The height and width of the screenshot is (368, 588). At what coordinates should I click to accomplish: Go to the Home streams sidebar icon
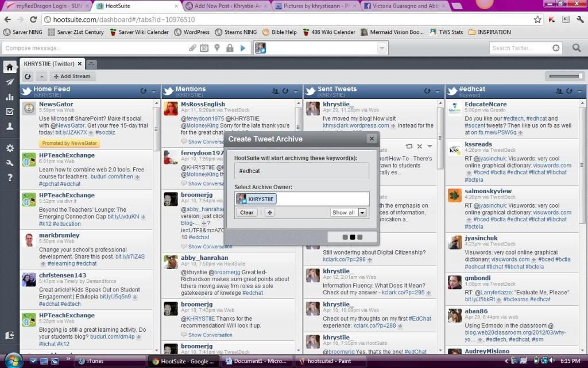point(10,67)
